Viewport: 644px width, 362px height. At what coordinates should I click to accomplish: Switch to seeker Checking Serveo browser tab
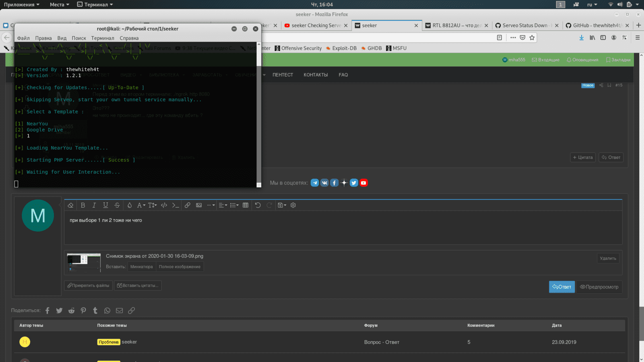pos(316,25)
